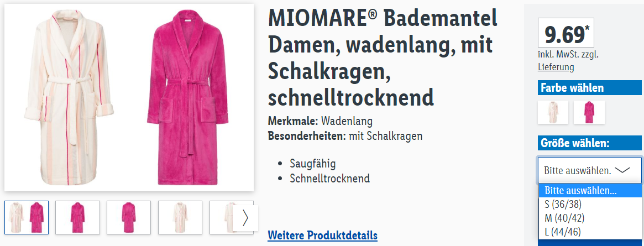The image size is (644, 246).
Task: Click the large pink bathrobe image
Action: (187, 98)
